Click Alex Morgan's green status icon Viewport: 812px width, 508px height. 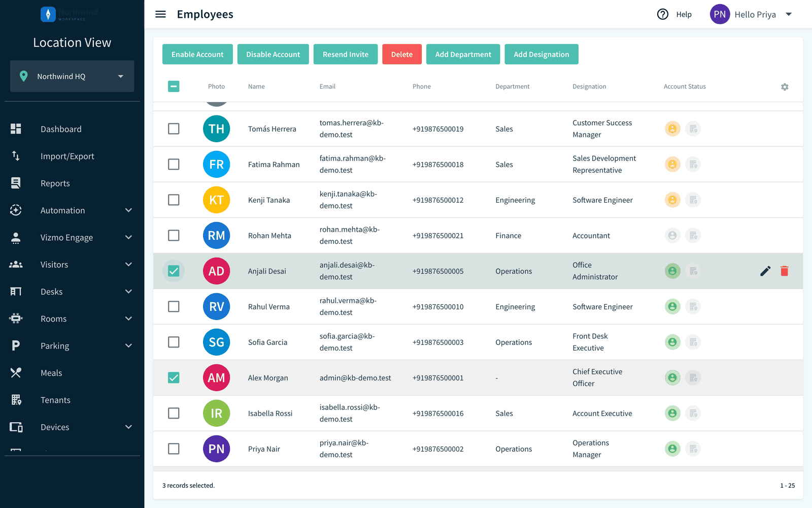point(672,378)
